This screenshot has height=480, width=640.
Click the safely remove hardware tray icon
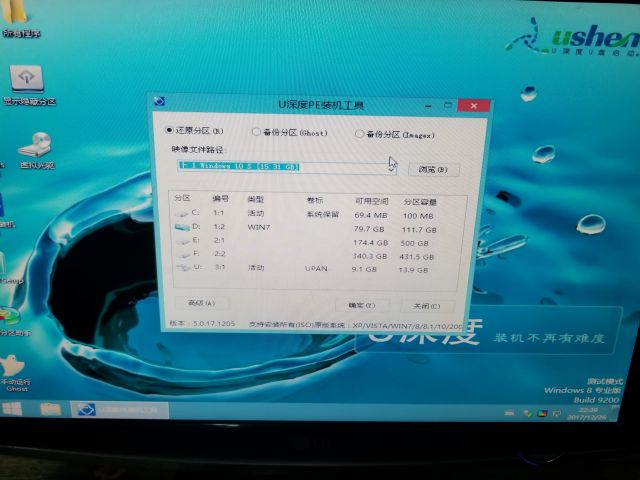[528, 413]
